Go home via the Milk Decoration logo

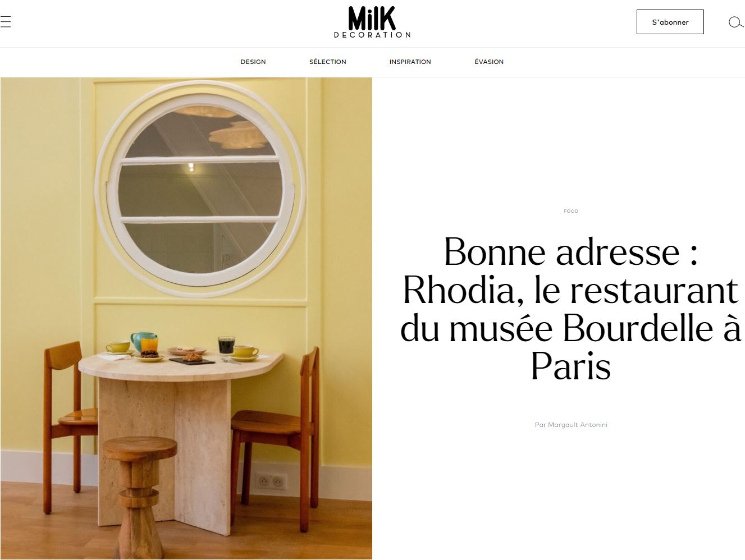(372, 22)
